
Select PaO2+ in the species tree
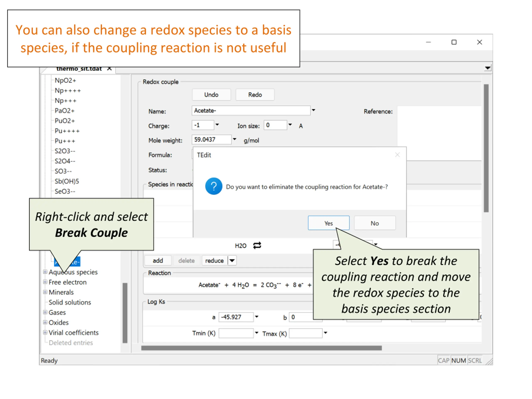click(x=65, y=111)
